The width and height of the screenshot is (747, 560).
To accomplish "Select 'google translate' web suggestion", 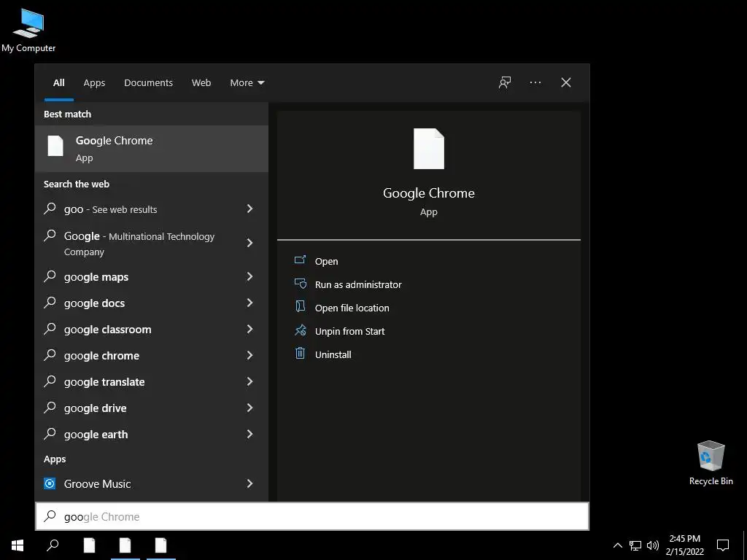I will tap(152, 381).
